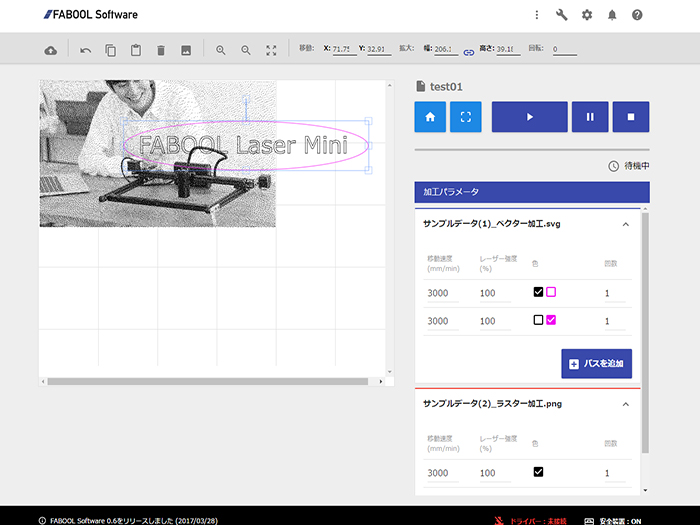
Task: Click the release notice in status bar
Action: [x=129, y=521]
